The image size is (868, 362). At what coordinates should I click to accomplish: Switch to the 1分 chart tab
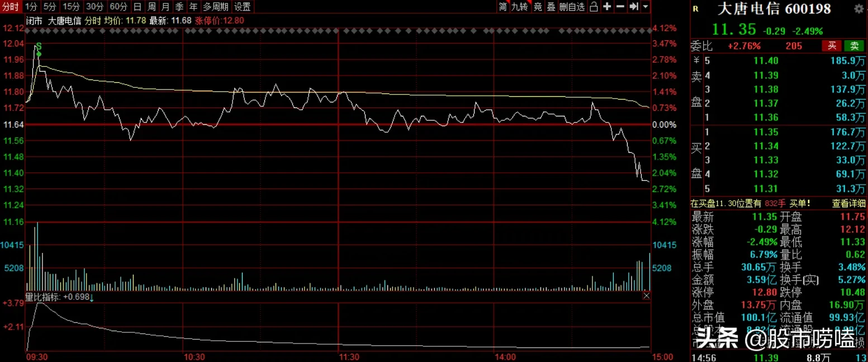(32, 7)
